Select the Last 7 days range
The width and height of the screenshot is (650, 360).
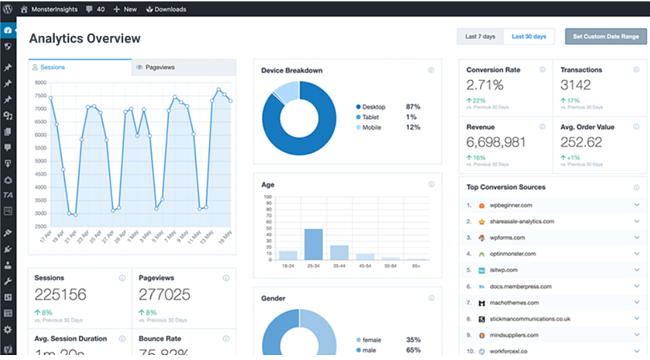tap(480, 36)
